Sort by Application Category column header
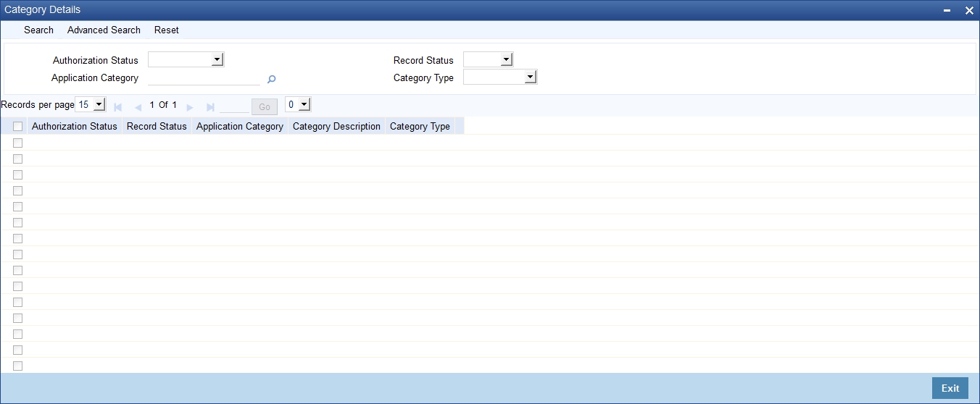 tap(240, 127)
